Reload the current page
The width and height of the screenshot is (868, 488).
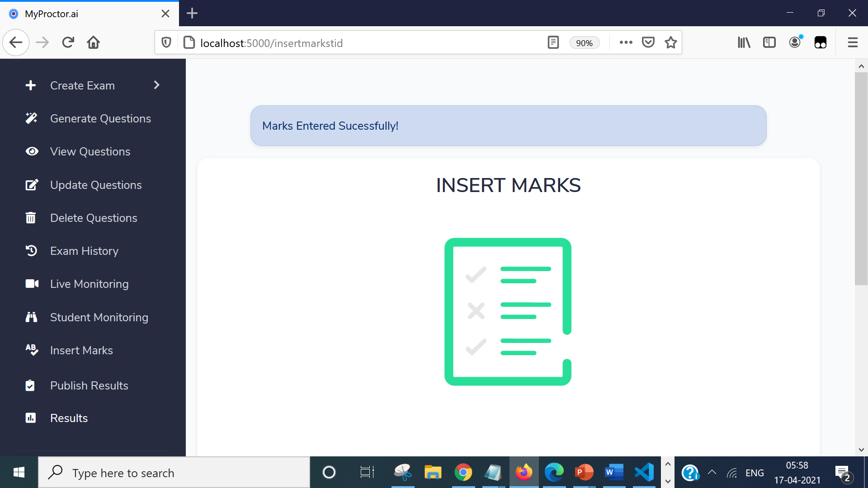point(68,42)
